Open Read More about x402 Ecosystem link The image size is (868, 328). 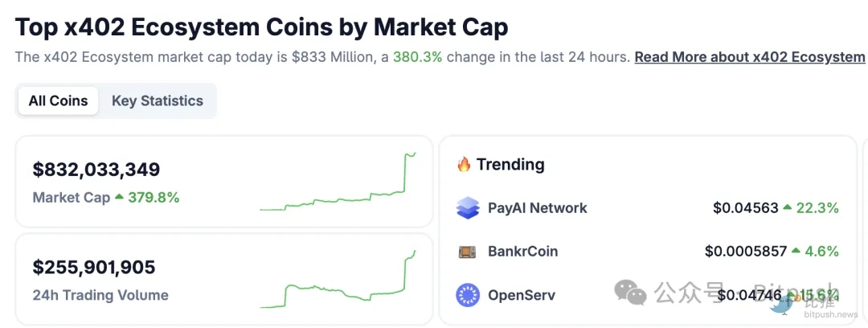pyautogui.click(x=749, y=57)
